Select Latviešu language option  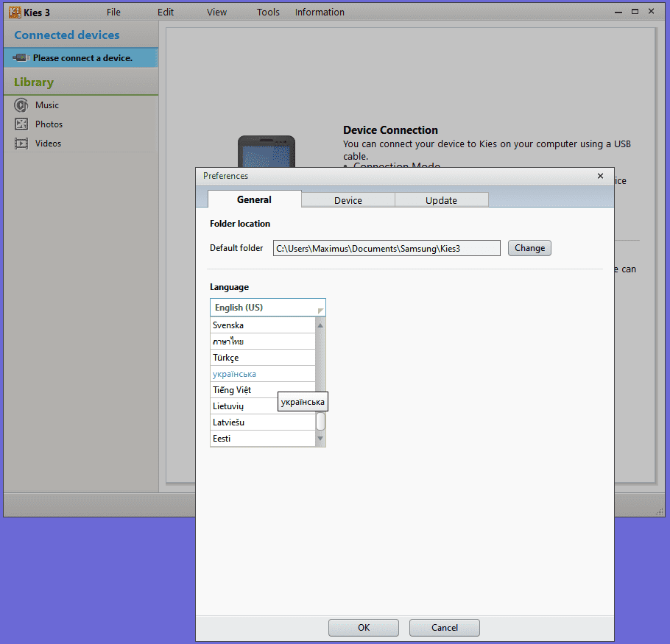[x=263, y=422]
